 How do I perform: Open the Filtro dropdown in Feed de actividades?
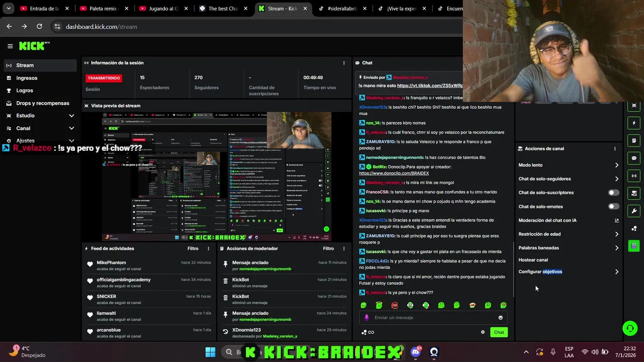tap(193, 248)
